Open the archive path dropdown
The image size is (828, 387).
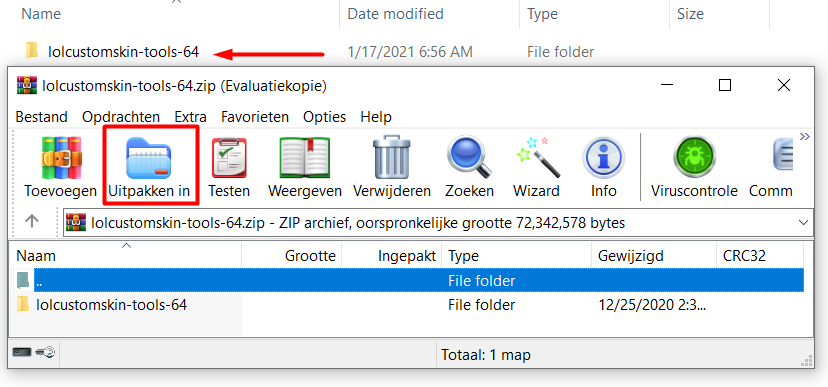804,223
